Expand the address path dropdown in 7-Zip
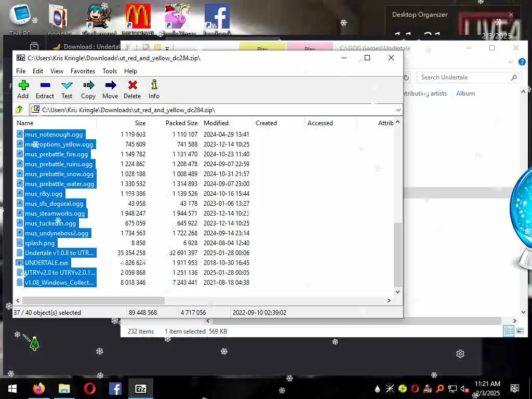The height and width of the screenshot is (399, 532). [x=398, y=110]
